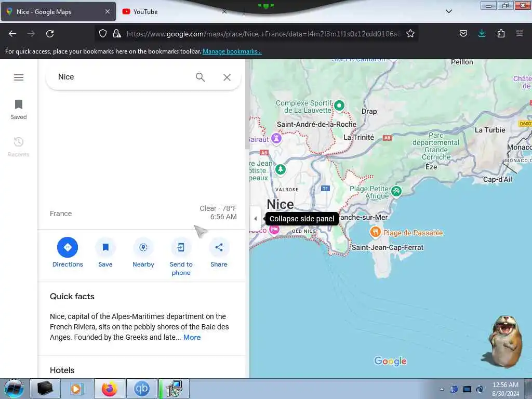The height and width of the screenshot is (399, 532).
Task: Click the Complexe Sportif de La Lauvette marker
Action: click(x=339, y=105)
